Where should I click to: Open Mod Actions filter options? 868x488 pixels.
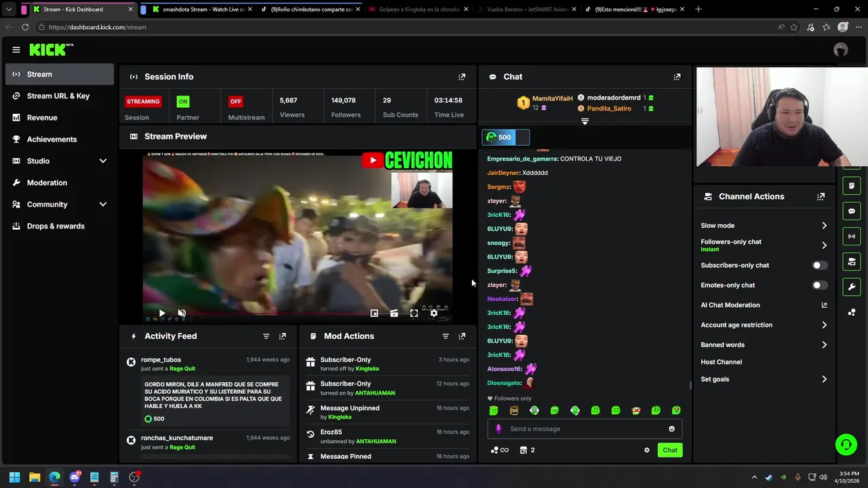pos(446,336)
